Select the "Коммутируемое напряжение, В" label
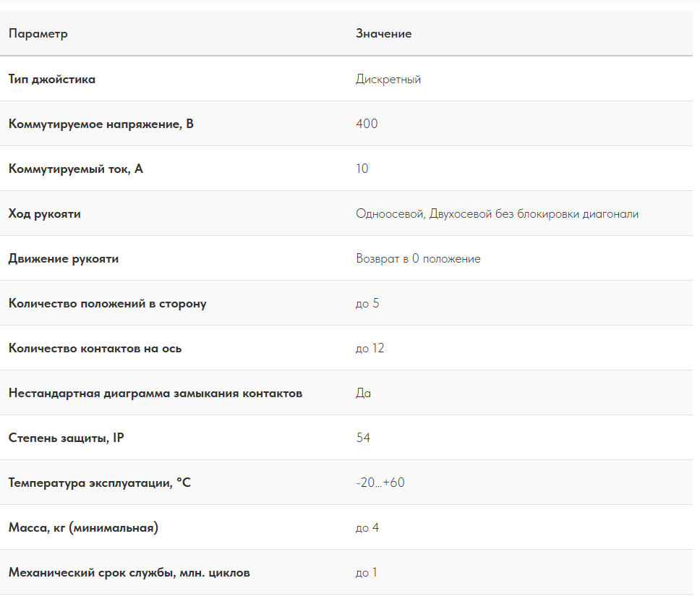The image size is (700, 599). pyautogui.click(x=101, y=124)
